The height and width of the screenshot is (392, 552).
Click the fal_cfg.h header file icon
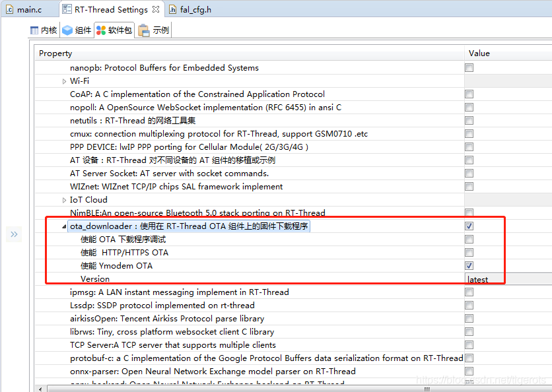click(172, 9)
